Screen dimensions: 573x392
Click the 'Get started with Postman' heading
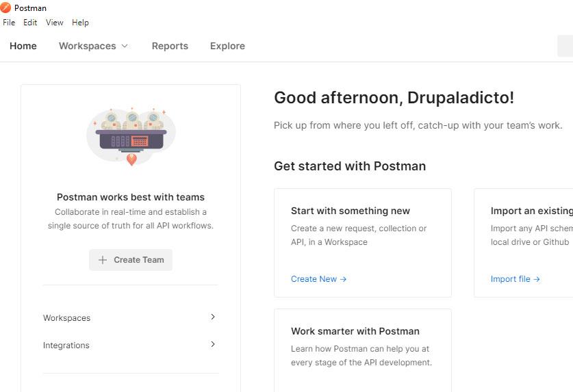coord(350,166)
